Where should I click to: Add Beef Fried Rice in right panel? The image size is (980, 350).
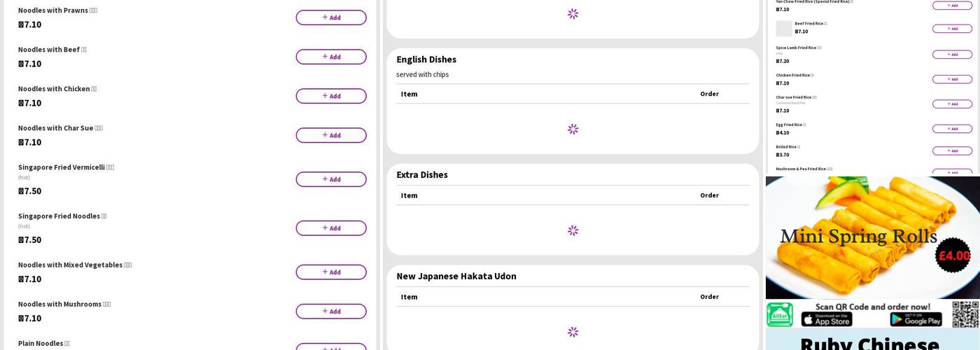click(x=952, y=29)
